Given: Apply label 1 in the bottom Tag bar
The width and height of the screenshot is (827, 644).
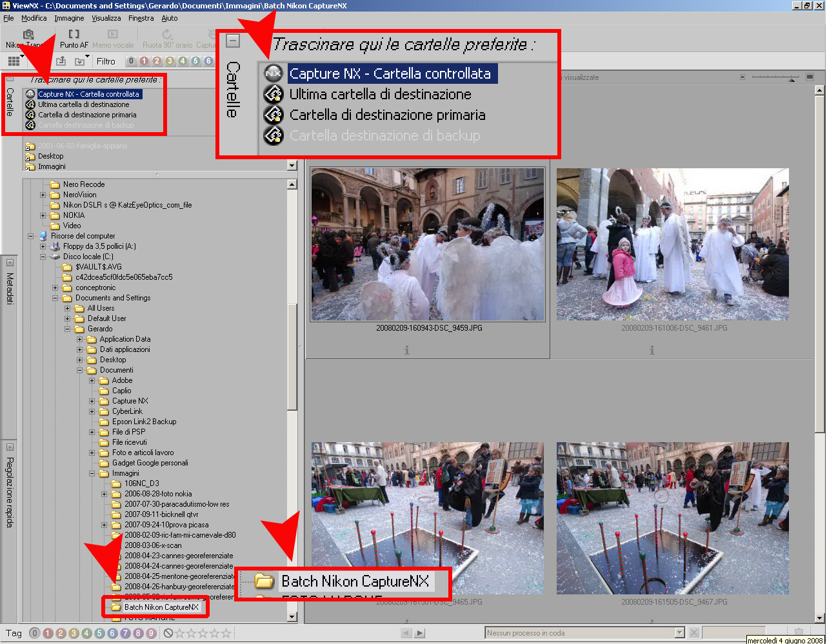Looking at the screenshot, I should coord(48,634).
